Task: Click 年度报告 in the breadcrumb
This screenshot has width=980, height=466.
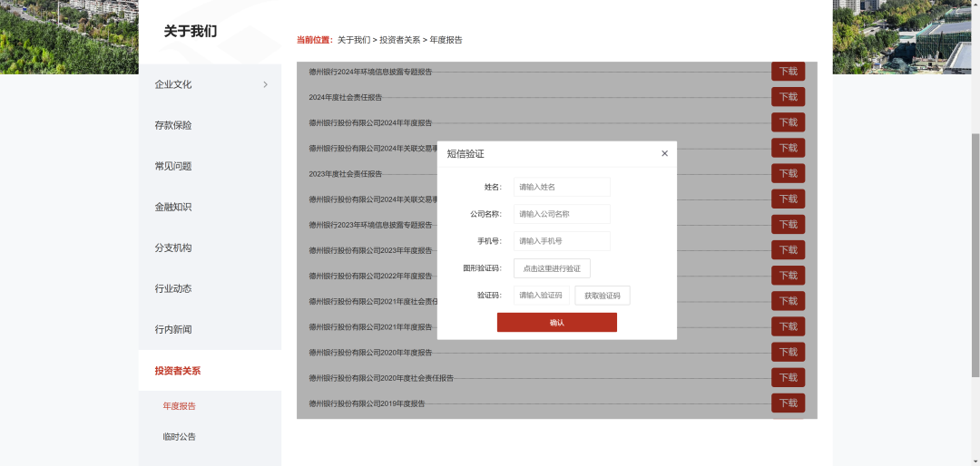Action: pos(446,40)
